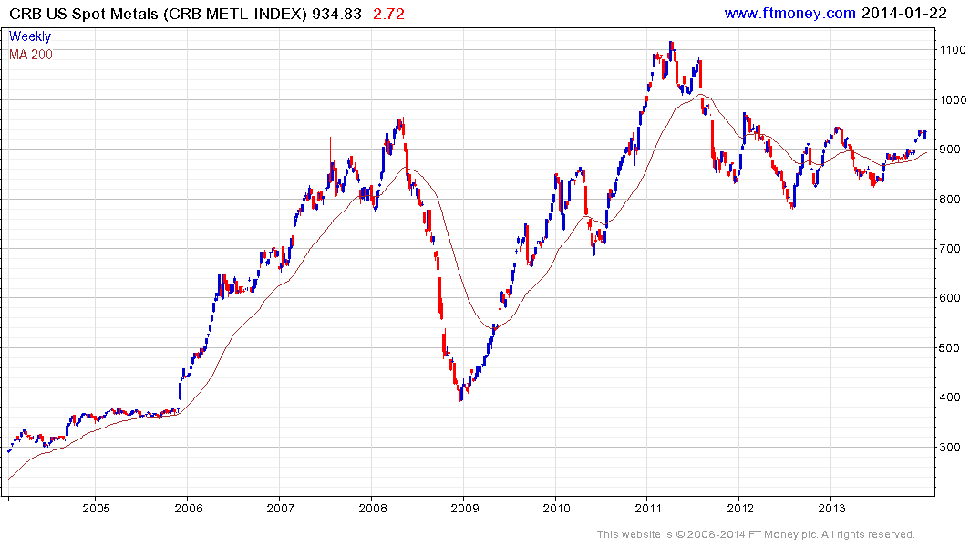Click the 300 price axis label
980x547 pixels.
(x=950, y=448)
